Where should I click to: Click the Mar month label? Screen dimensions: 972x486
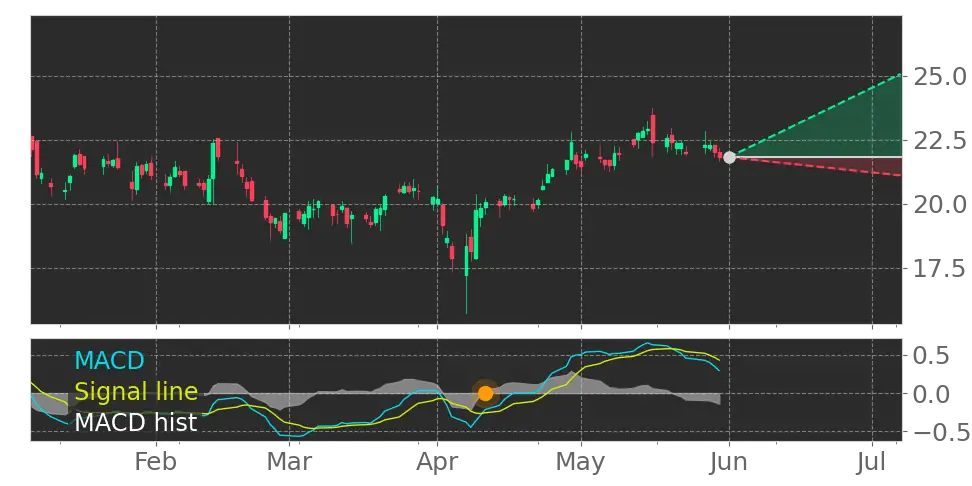point(289,462)
